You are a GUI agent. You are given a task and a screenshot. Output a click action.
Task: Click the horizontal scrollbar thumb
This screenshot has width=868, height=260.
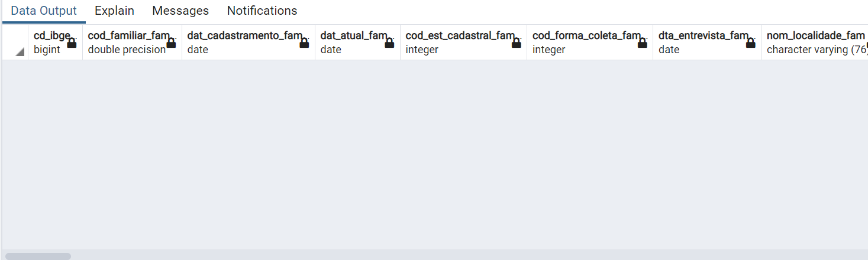click(38, 256)
